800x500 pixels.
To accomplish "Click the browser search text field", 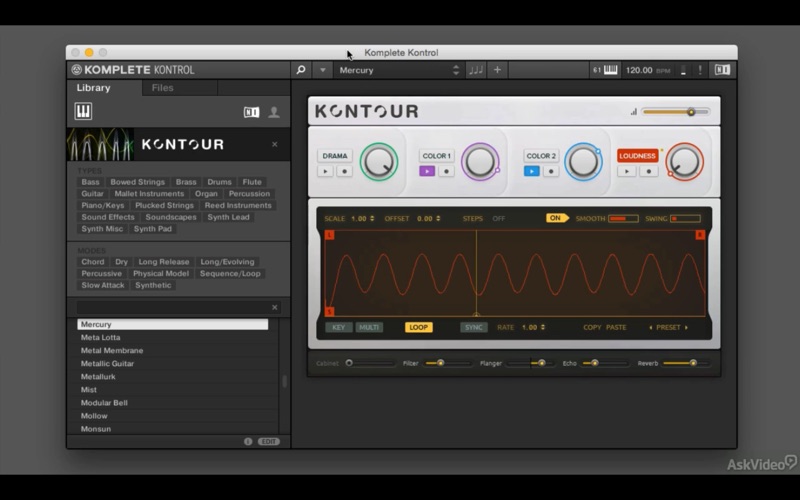I will (172, 307).
